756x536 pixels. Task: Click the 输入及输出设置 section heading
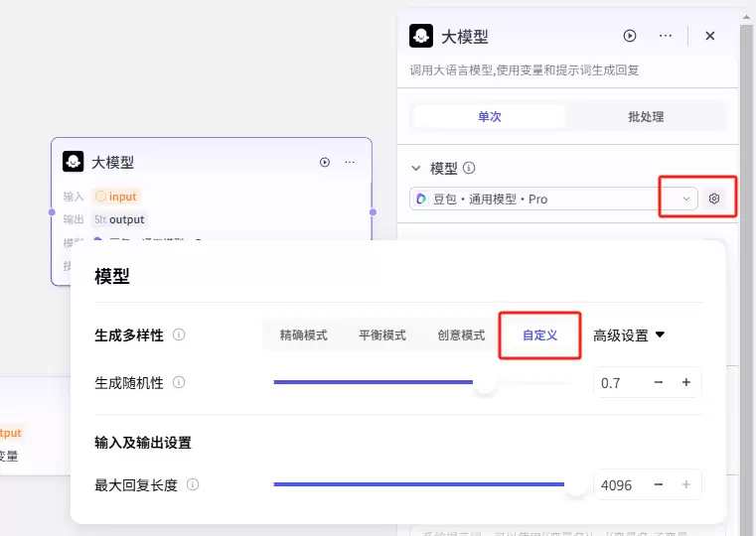point(143,442)
